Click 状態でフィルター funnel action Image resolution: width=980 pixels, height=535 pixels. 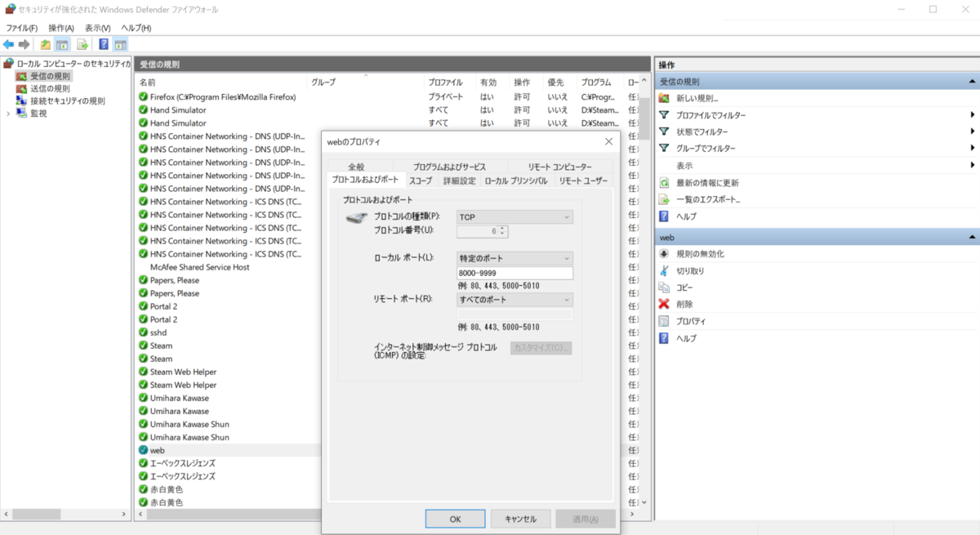tap(702, 132)
